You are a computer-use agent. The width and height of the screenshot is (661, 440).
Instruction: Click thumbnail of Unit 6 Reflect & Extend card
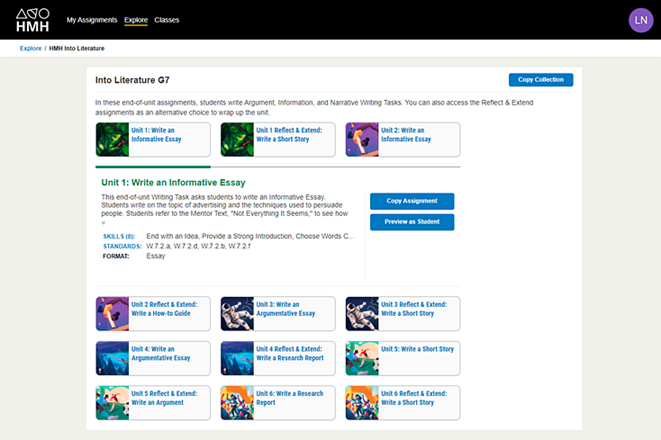coord(362,403)
